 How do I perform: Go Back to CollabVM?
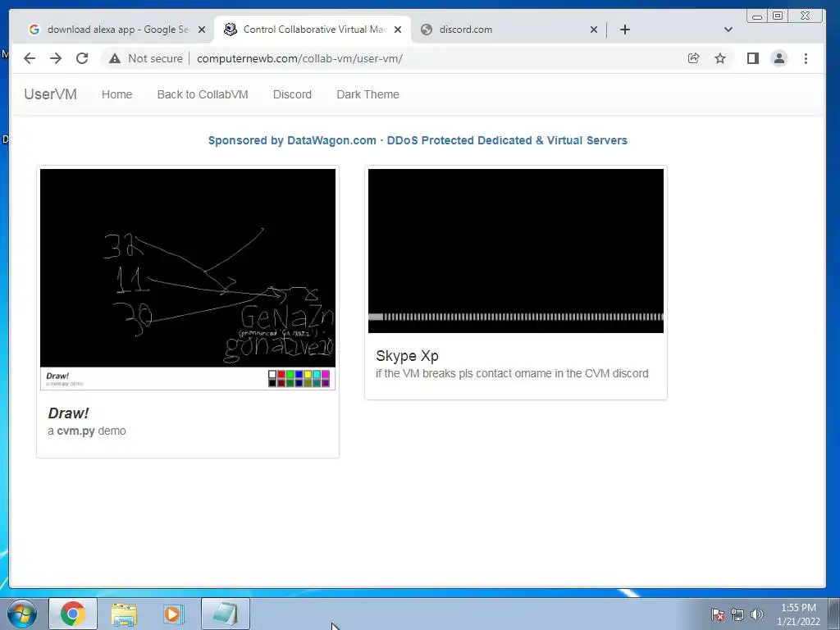pos(203,94)
